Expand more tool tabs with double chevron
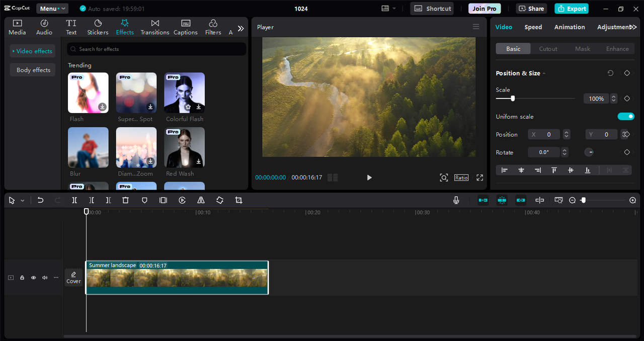 point(240,29)
